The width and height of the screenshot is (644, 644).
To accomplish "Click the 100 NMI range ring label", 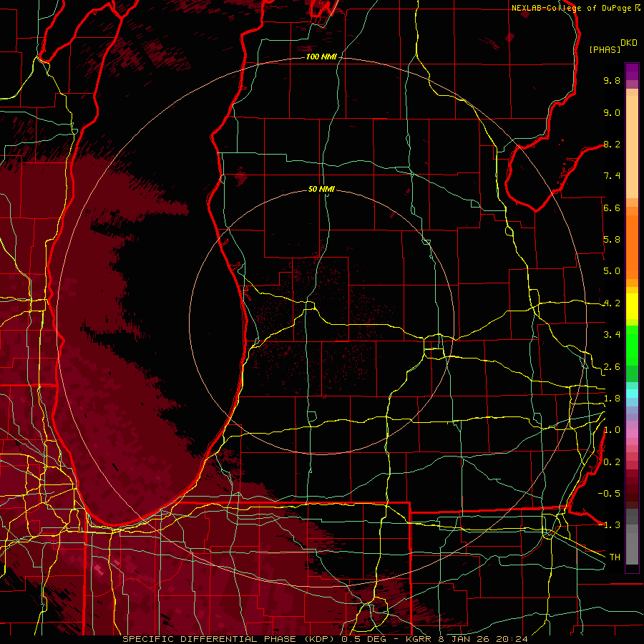I will (x=321, y=57).
